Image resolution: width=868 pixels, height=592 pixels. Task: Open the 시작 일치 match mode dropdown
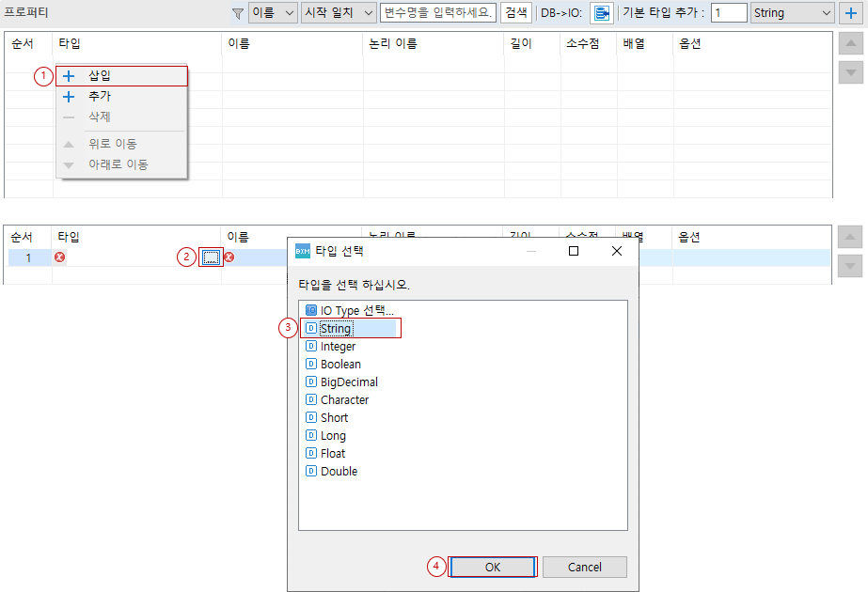coord(338,13)
